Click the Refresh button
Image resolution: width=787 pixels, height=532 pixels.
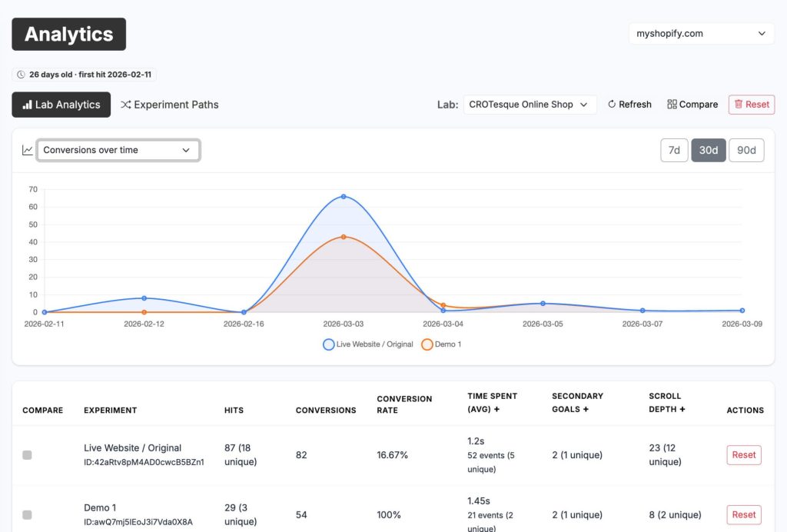tap(629, 104)
